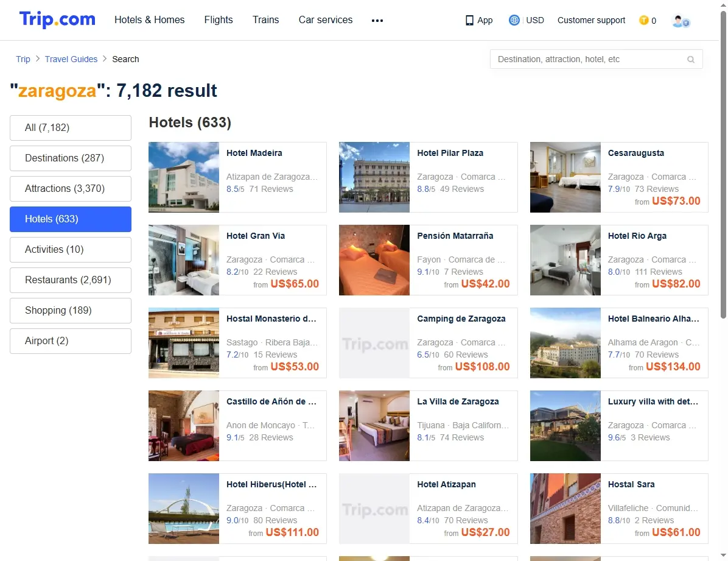This screenshot has width=728, height=561.
Task: Open the Car services menu
Action: point(326,19)
